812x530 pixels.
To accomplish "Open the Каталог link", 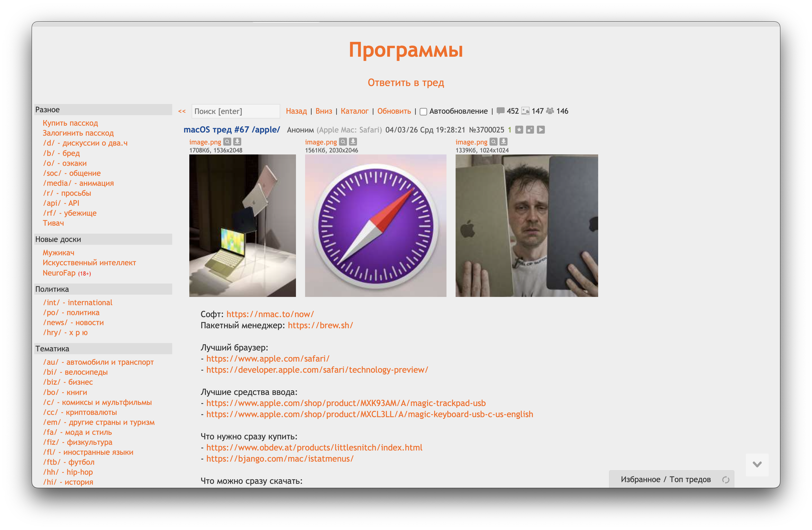I will pyautogui.click(x=354, y=111).
